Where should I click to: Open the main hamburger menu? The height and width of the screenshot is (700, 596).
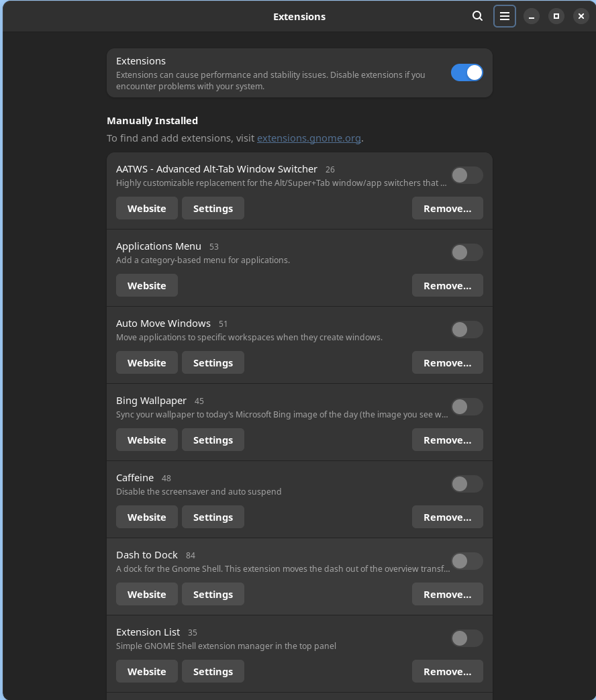click(505, 15)
